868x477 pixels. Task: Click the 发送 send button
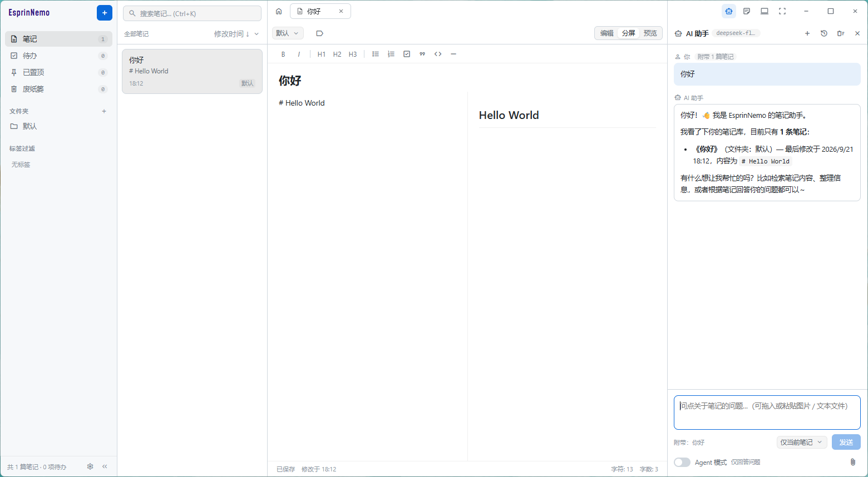pos(846,442)
